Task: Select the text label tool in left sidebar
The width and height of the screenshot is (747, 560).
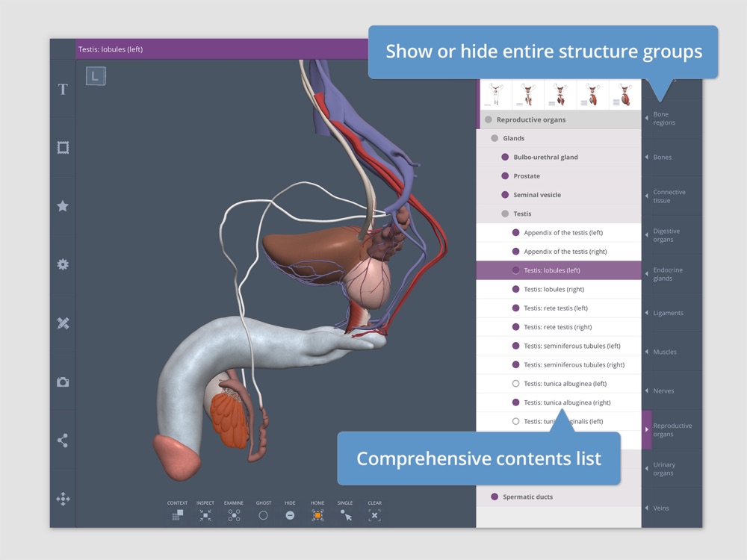Action: 63,89
